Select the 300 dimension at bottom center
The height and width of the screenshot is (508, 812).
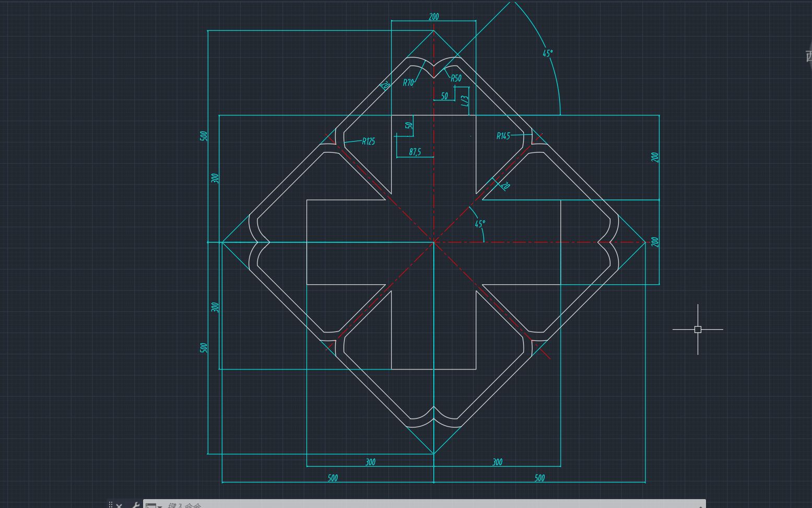coord(371,462)
